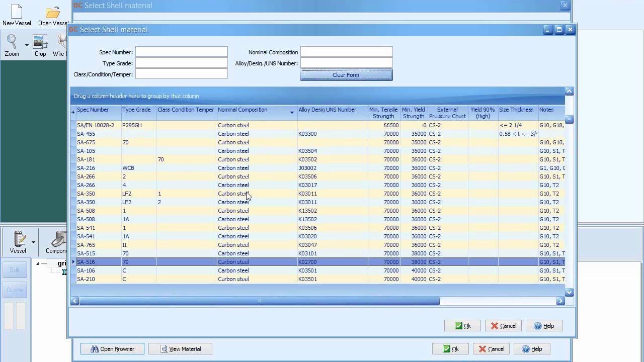
Task: Select the Crop tool icon
Action: pos(40,42)
